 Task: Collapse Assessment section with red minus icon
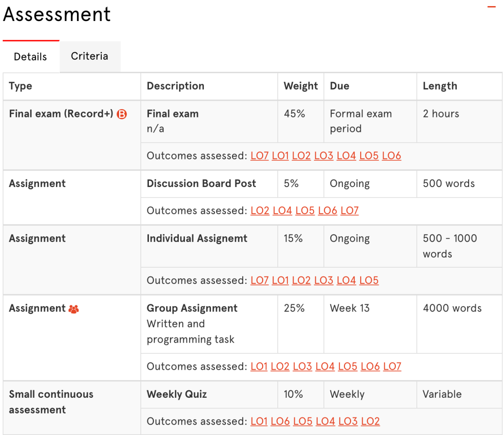[x=491, y=7]
